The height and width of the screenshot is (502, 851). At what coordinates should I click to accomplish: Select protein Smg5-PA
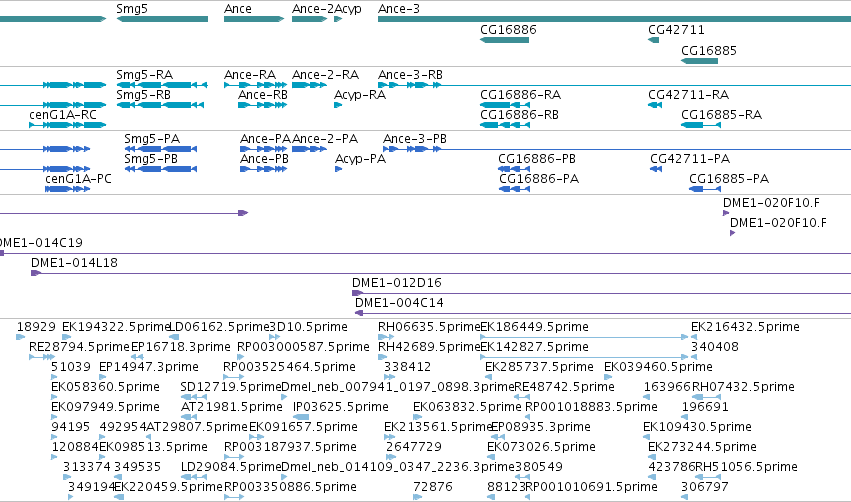tap(152, 138)
